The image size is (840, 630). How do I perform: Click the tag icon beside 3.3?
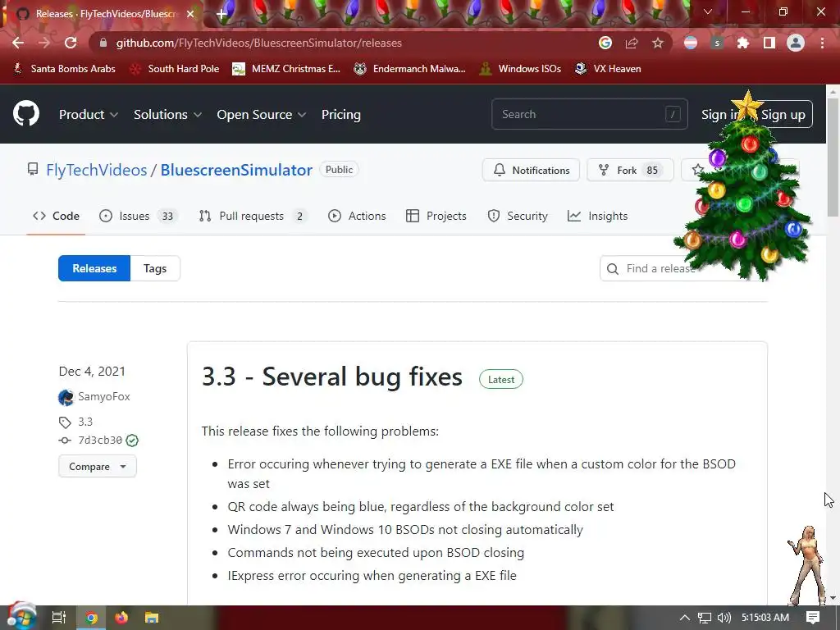click(65, 422)
